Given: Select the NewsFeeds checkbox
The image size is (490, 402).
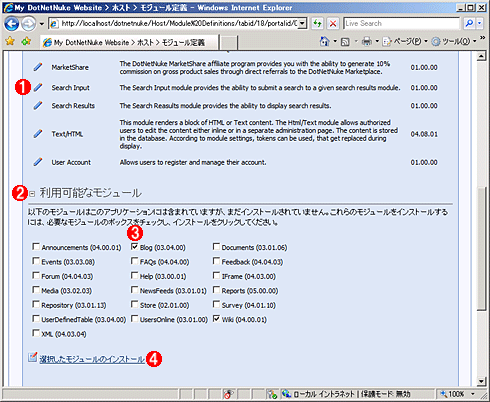Looking at the screenshot, I should coord(134,290).
